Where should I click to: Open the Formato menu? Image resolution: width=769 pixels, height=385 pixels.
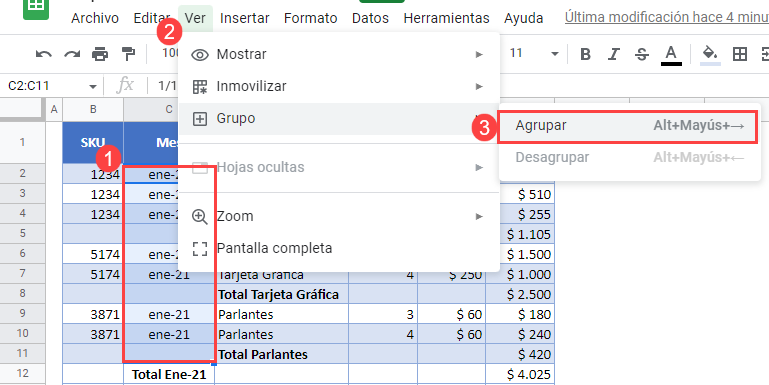310,19
